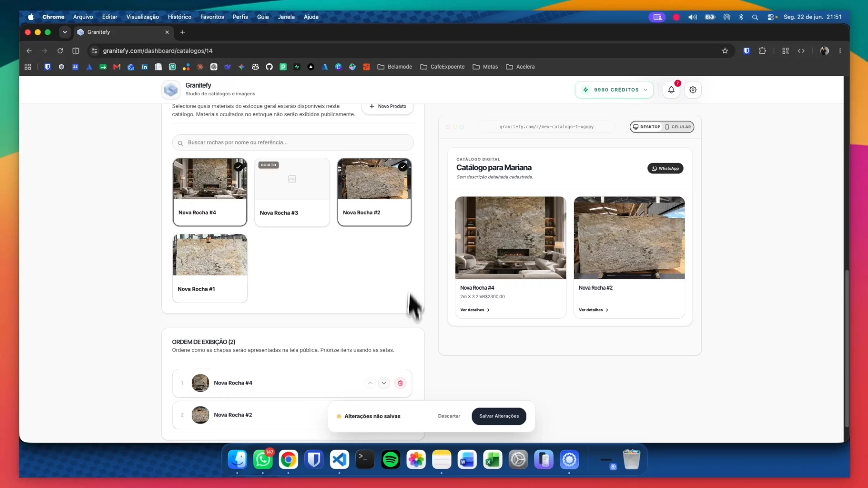Click Descartar to discard changes
Image resolution: width=868 pixels, height=488 pixels.
(449, 416)
